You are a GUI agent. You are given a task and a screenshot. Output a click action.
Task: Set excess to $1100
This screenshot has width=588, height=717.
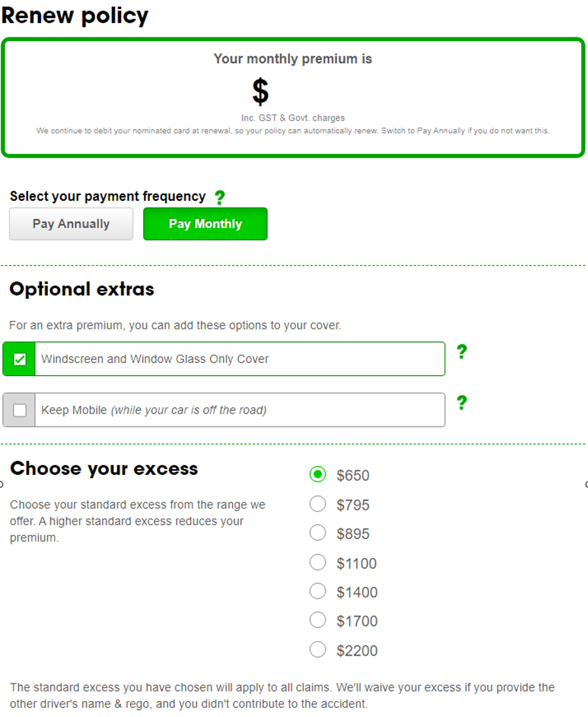click(x=318, y=562)
